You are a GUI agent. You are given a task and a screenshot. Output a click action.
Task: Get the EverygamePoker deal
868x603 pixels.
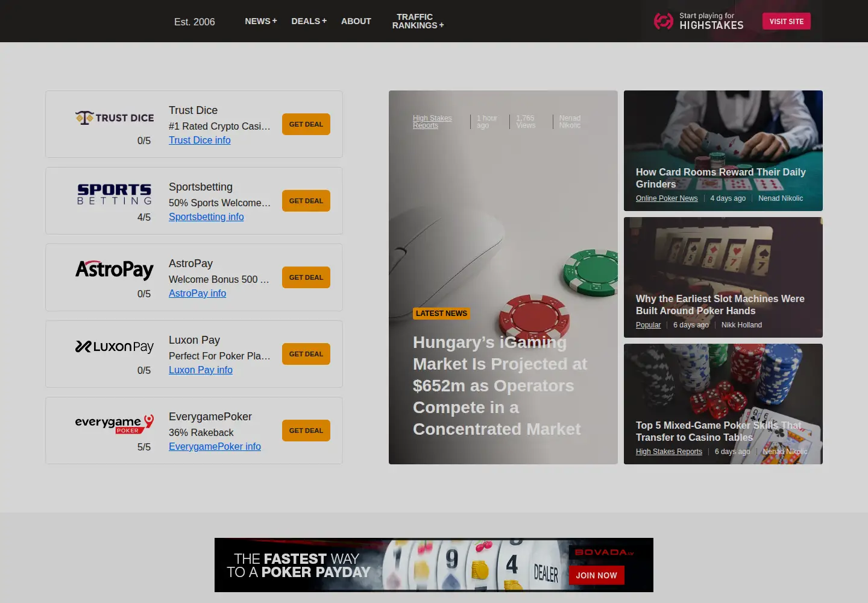click(306, 431)
